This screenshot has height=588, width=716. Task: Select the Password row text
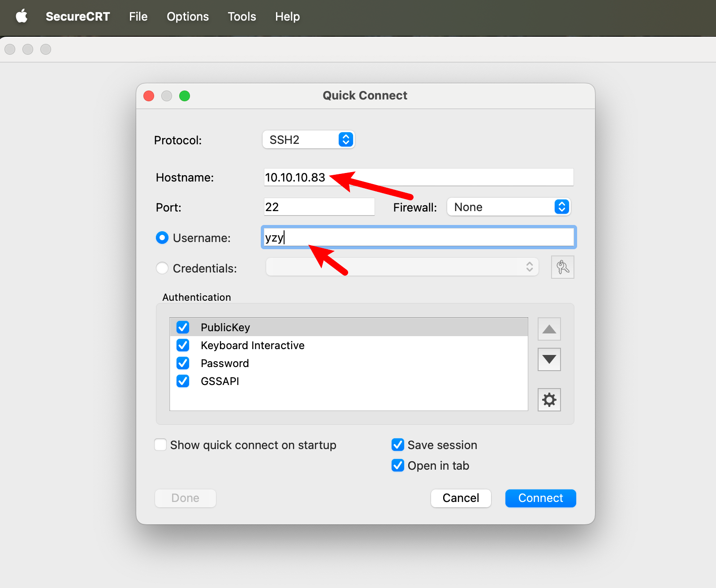click(225, 363)
